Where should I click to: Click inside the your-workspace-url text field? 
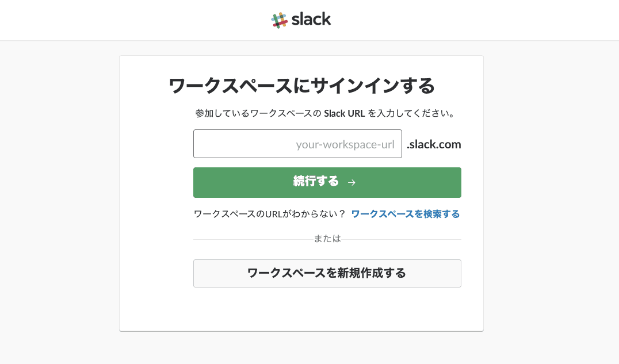pos(297,144)
